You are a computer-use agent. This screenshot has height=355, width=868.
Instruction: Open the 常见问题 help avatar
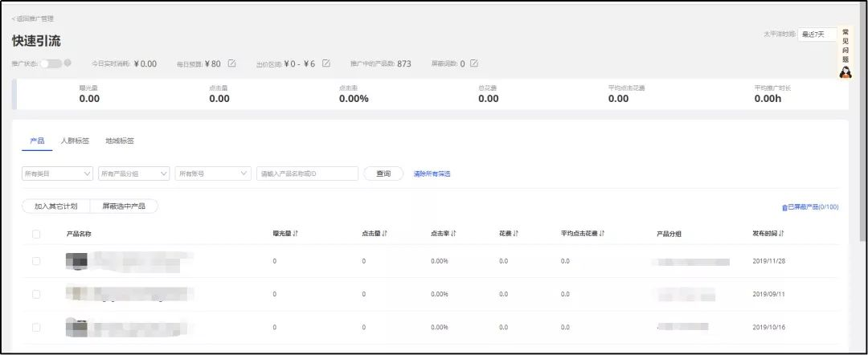845,72
